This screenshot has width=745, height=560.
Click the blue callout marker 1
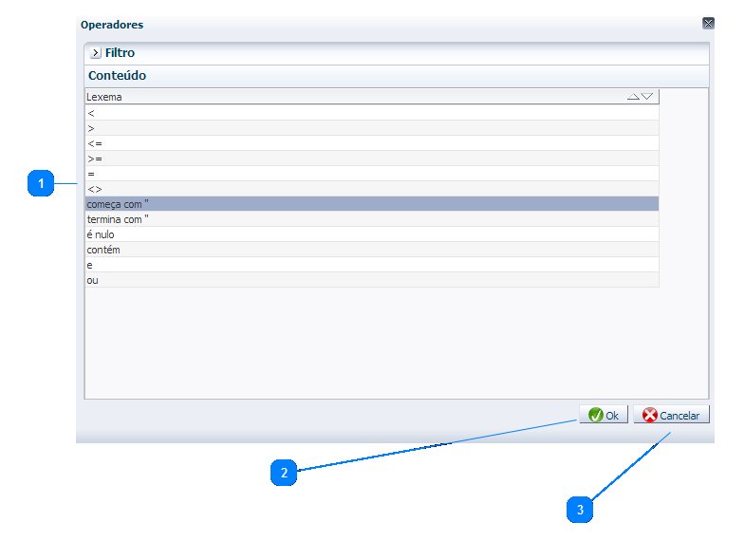tap(41, 184)
